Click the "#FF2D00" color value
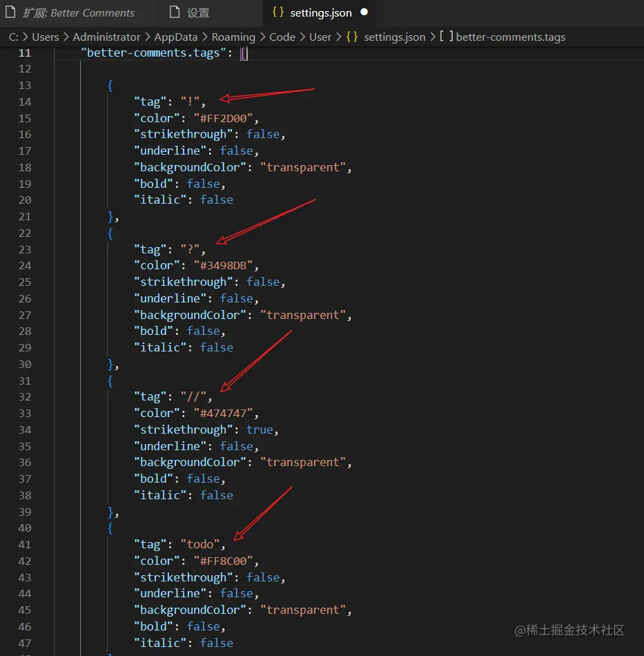This screenshot has width=644, height=656. click(223, 118)
